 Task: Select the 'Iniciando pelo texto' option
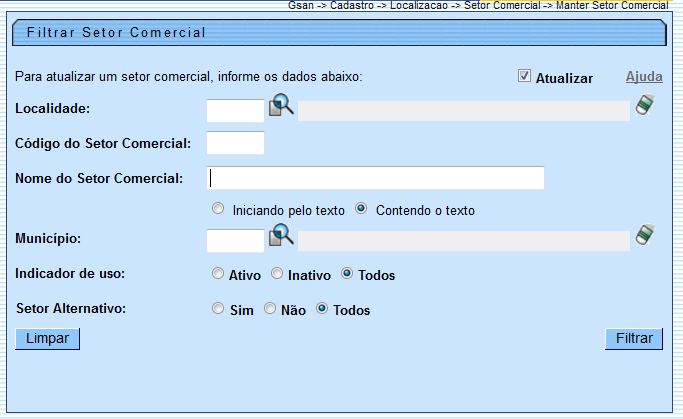[x=218, y=210]
